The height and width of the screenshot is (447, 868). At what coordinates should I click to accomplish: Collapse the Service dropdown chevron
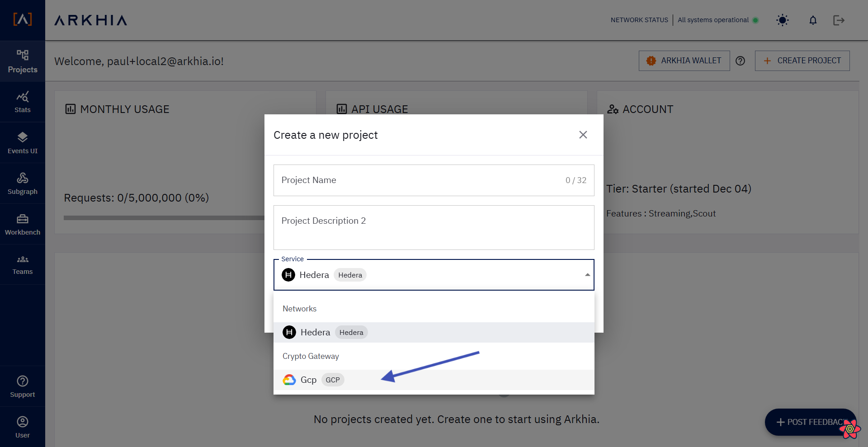587,274
